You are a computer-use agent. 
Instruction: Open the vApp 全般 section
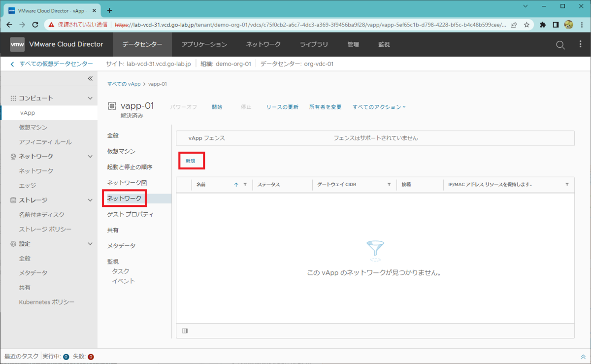click(x=113, y=135)
